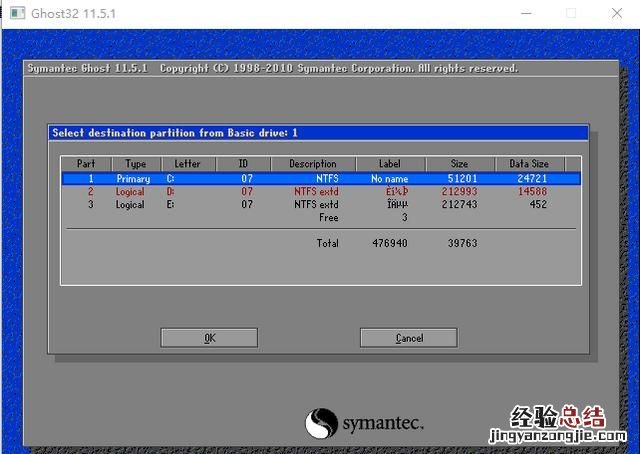Click the Symantec yin-yang logo icon
This screenshot has height=454, width=640.
tap(321, 422)
